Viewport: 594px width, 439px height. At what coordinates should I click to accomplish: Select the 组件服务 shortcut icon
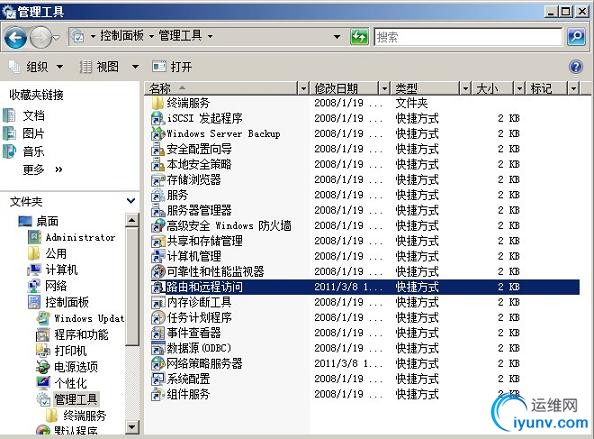pyautogui.click(x=157, y=394)
